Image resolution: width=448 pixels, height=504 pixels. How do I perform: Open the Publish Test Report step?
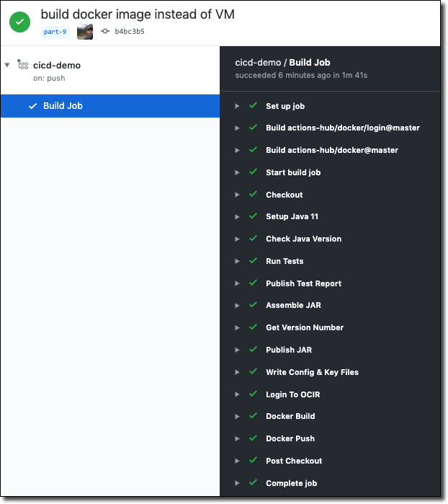click(x=303, y=283)
